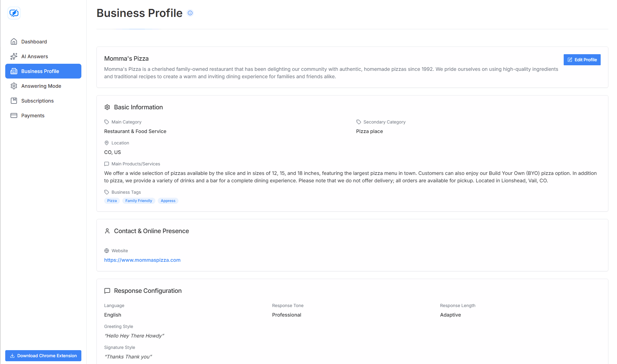Click the info icon beside Business Profile title

coord(190,13)
